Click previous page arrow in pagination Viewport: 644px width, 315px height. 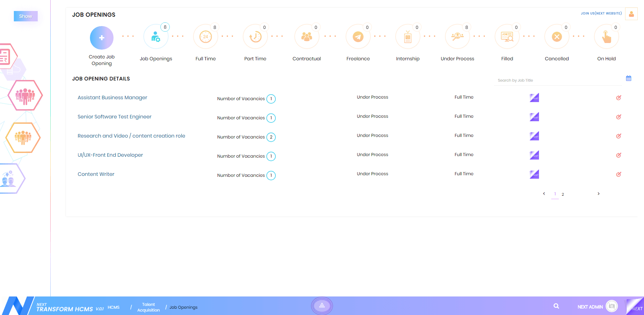[544, 194]
